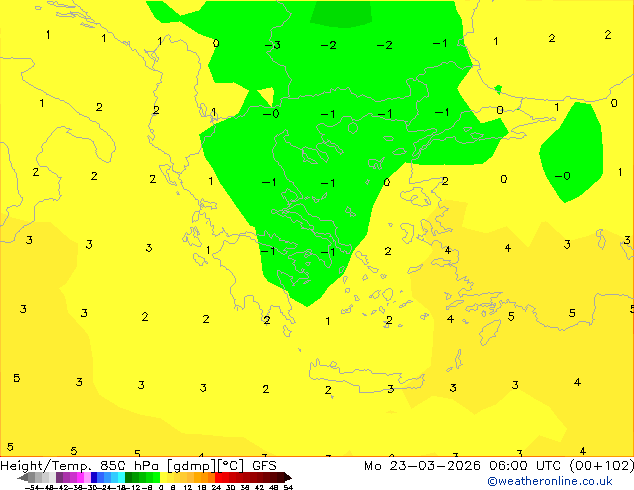
Task: Click the 'Height/Temp. 850 hPa' title text
Action: [79, 466]
